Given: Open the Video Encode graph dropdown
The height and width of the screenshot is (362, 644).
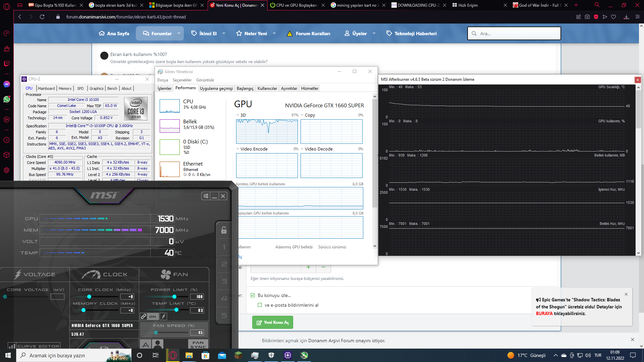Looking at the screenshot, I should pyautogui.click(x=238, y=149).
